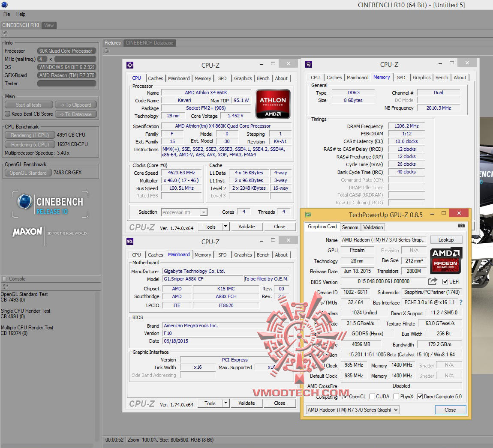Click the BIOS export icon beside UEFI
The height and width of the screenshot is (448, 493).
(433, 281)
